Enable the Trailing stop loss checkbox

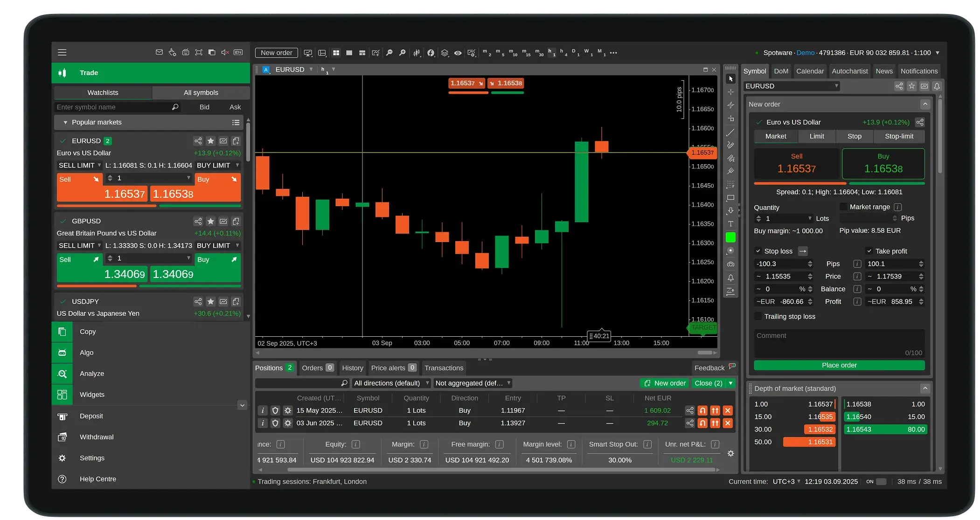pyautogui.click(x=758, y=316)
